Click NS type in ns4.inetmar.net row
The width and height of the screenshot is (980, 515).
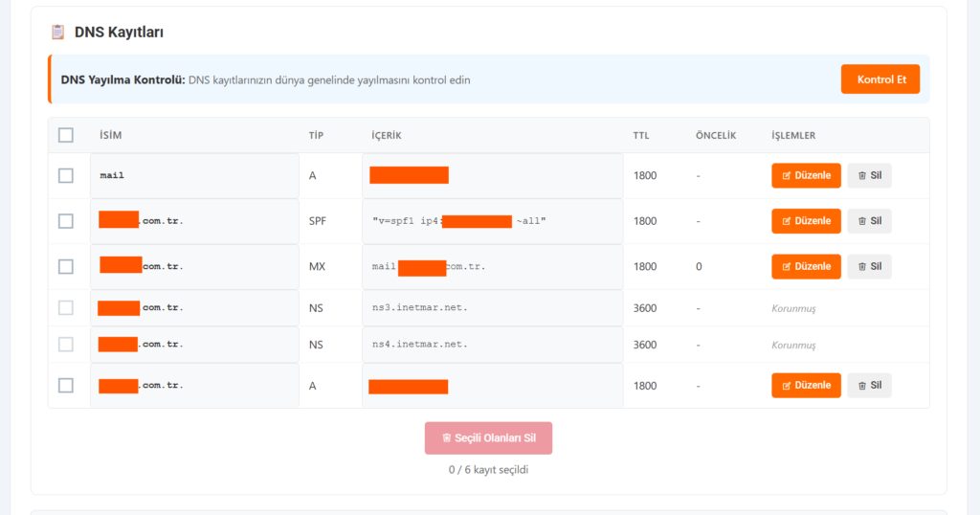coord(316,345)
